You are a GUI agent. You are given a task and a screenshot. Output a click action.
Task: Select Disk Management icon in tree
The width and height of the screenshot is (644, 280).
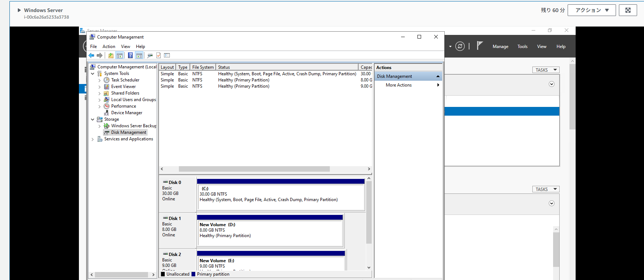(107, 132)
